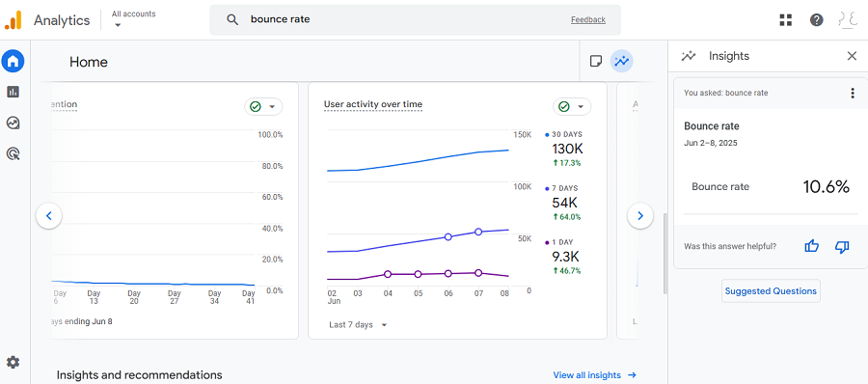This screenshot has width=868, height=384.
Task: Open the retention card status dropdown
Action: tap(263, 106)
